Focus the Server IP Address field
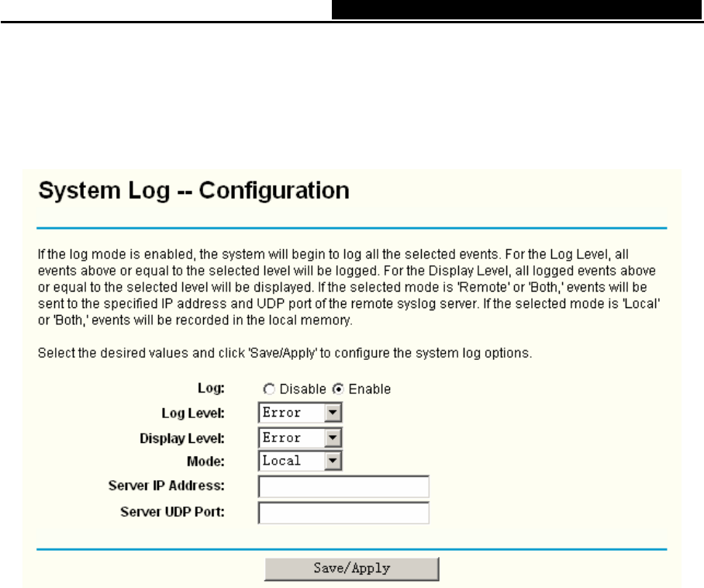This screenshot has width=704, height=588. click(x=343, y=486)
